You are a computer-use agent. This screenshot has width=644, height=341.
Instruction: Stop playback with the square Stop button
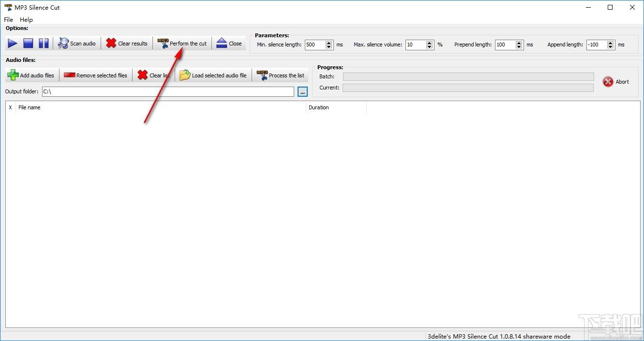coord(28,44)
